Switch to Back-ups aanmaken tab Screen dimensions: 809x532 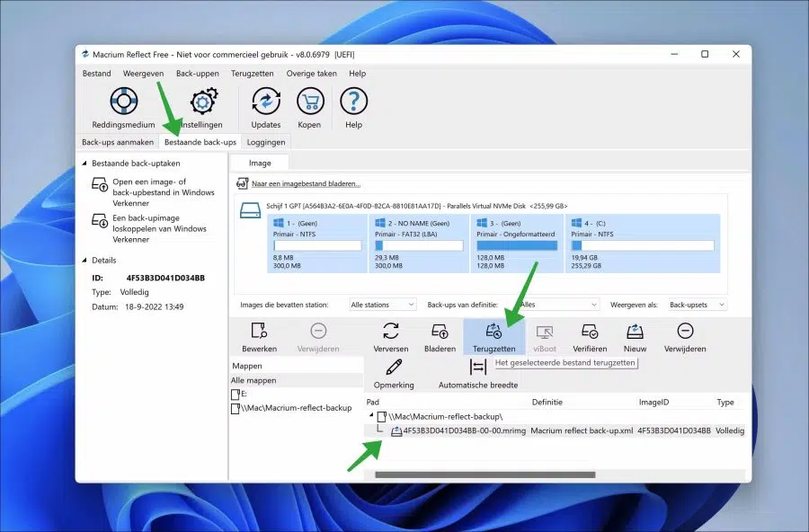(x=118, y=142)
